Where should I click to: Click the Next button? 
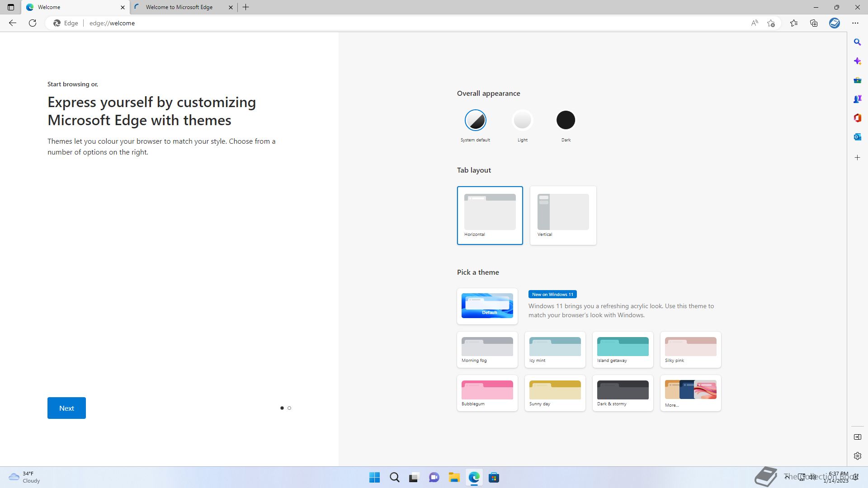[66, 408]
